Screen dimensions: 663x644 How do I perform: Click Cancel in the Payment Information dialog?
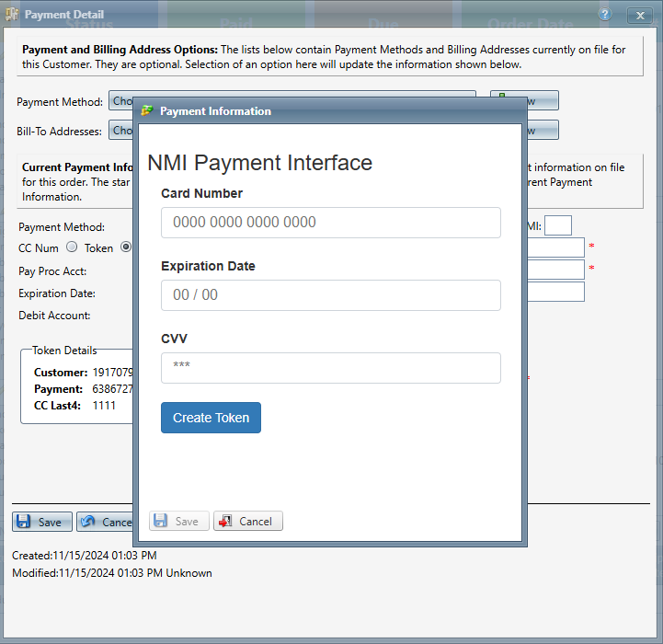pyautogui.click(x=247, y=521)
